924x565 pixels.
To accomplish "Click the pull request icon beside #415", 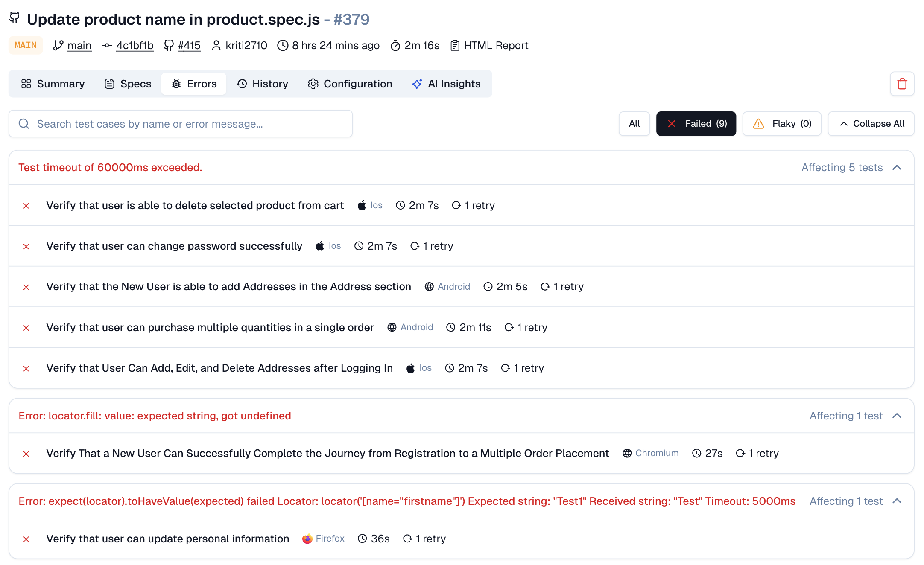I will [x=169, y=45].
